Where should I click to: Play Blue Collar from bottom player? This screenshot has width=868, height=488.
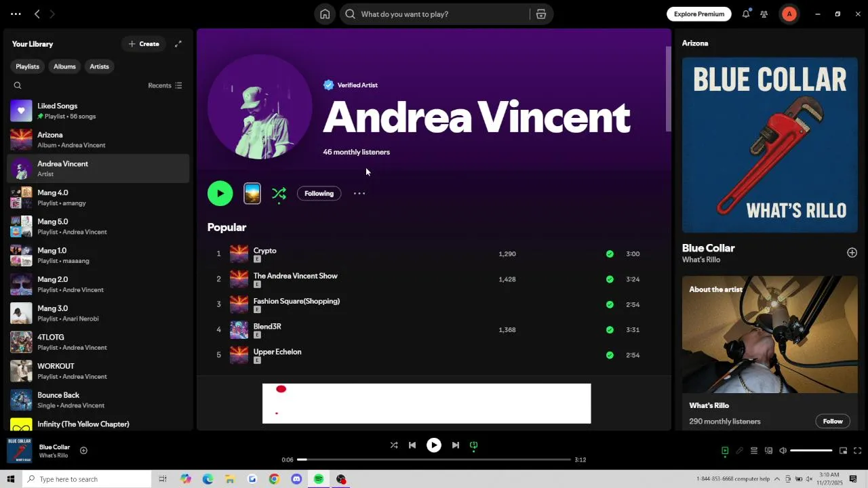pyautogui.click(x=434, y=445)
